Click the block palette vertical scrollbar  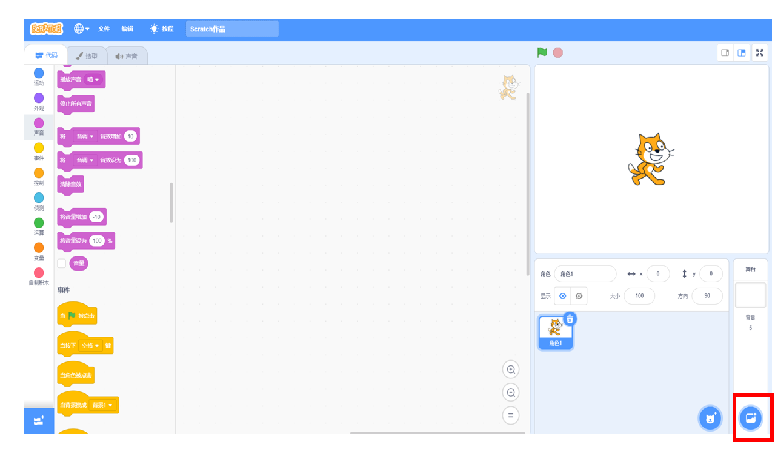171,202
